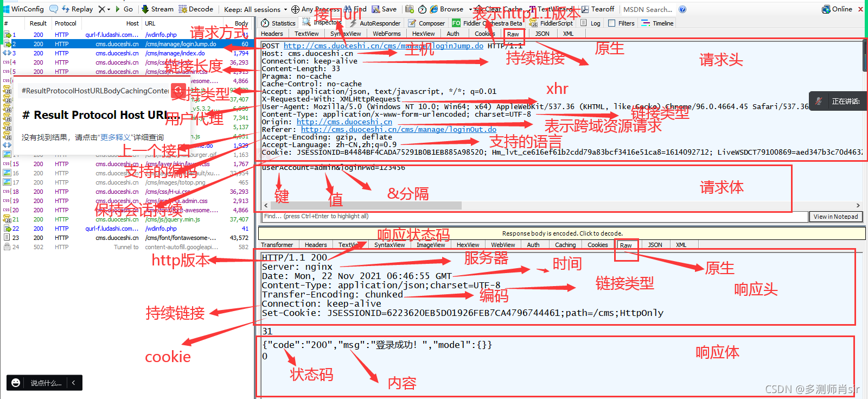
Task: Open the Browse dropdown arrow
Action: 470,9
